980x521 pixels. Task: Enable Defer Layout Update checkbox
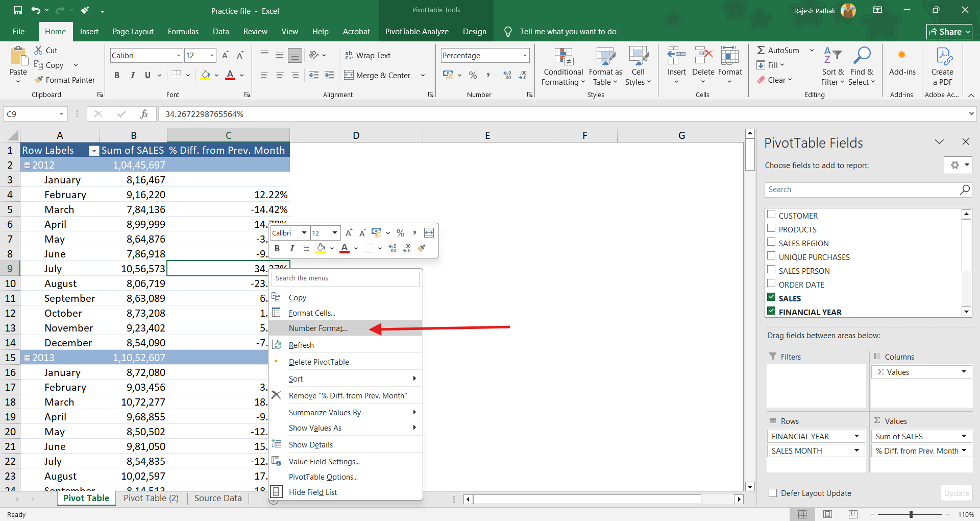[x=773, y=493]
